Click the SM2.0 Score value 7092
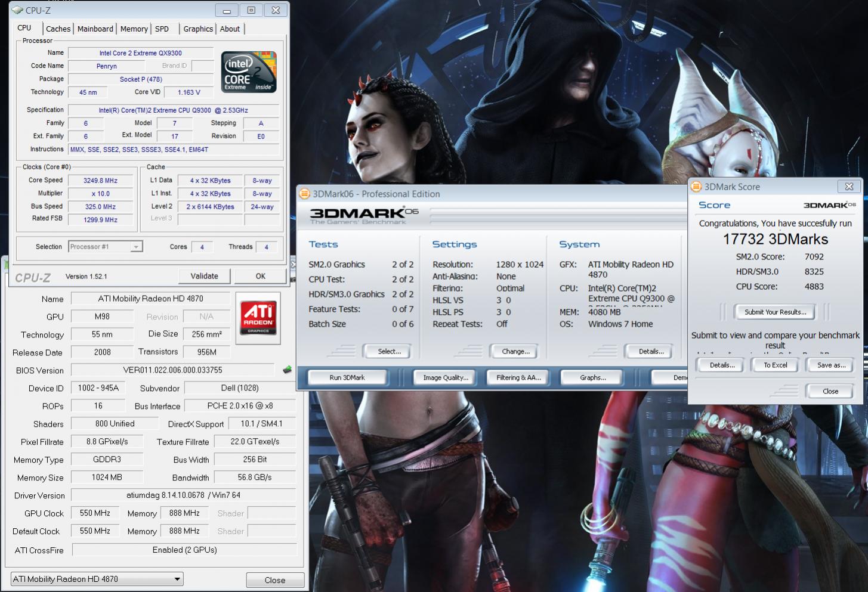The width and height of the screenshot is (868, 592). click(814, 257)
